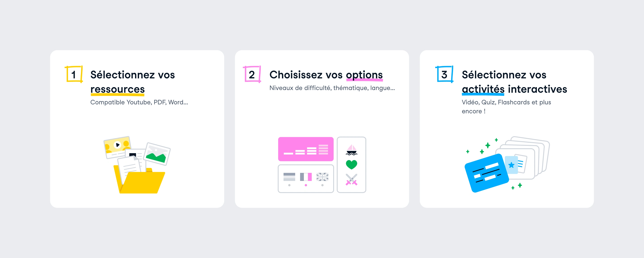
Task: Click the light blue star flashcard
Action: tap(511, 165)
